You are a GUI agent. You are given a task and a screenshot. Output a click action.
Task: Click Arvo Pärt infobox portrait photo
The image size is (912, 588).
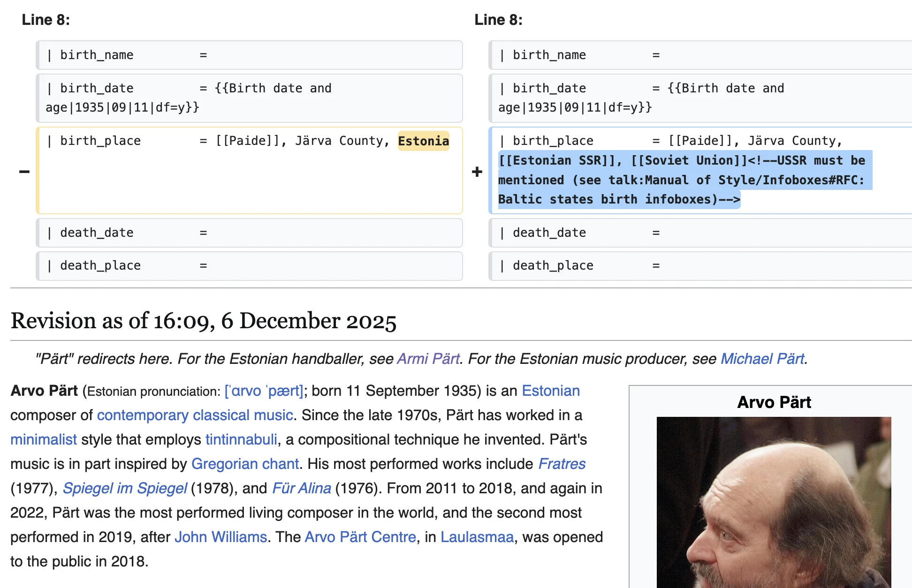(774, 502)
